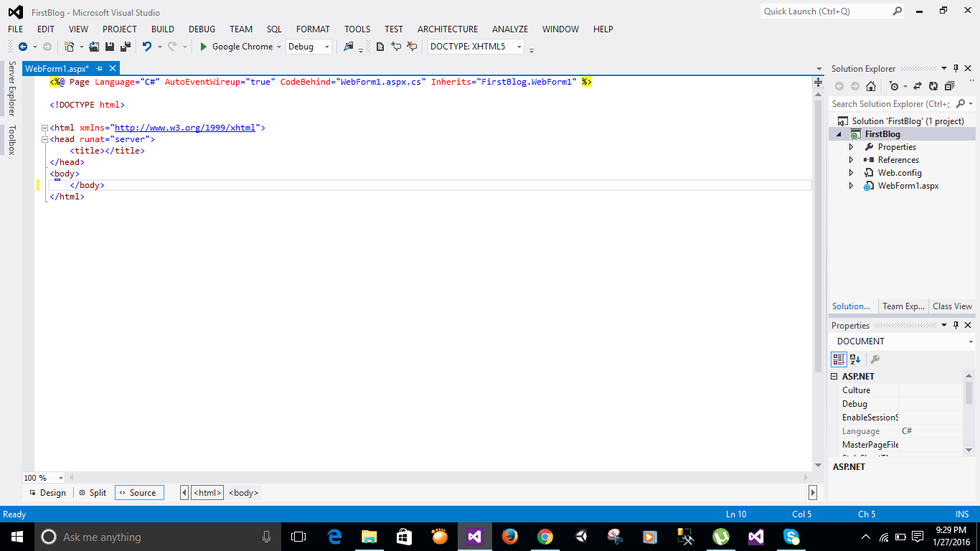Sort properties with the Alphabetical icon
Screen dimensions: 980x551
(855, 359)
